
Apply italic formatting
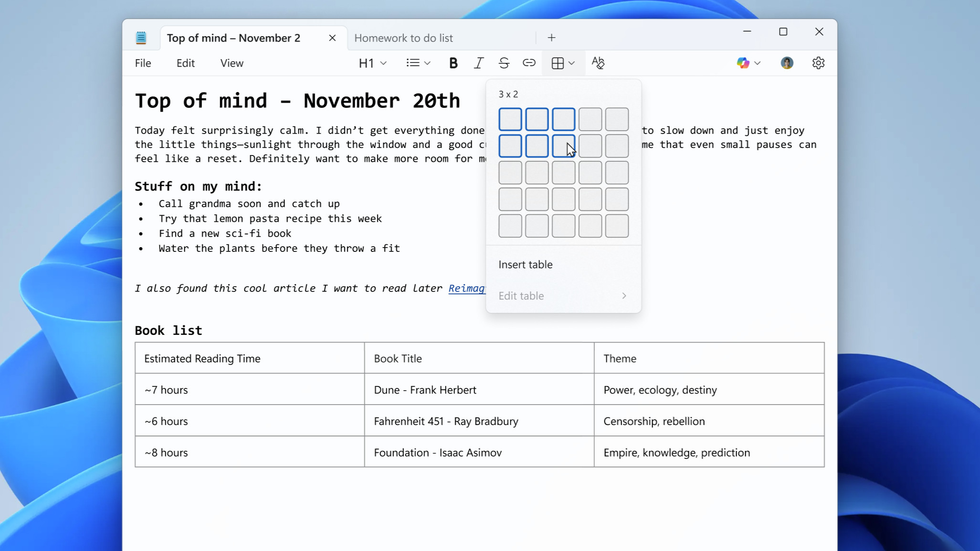478,62
